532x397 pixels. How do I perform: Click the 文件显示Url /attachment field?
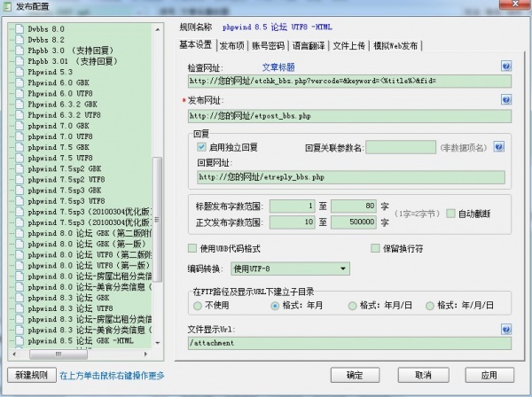coord(349,343)
